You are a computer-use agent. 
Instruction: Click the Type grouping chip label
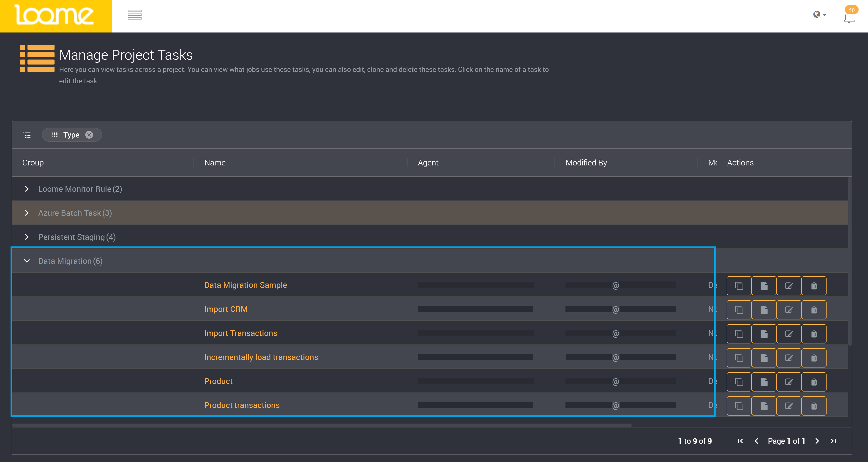coord(71,135)
